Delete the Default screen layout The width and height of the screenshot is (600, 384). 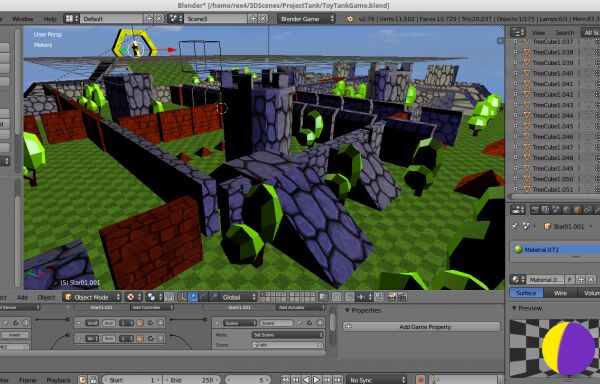[x=159, y=18]
